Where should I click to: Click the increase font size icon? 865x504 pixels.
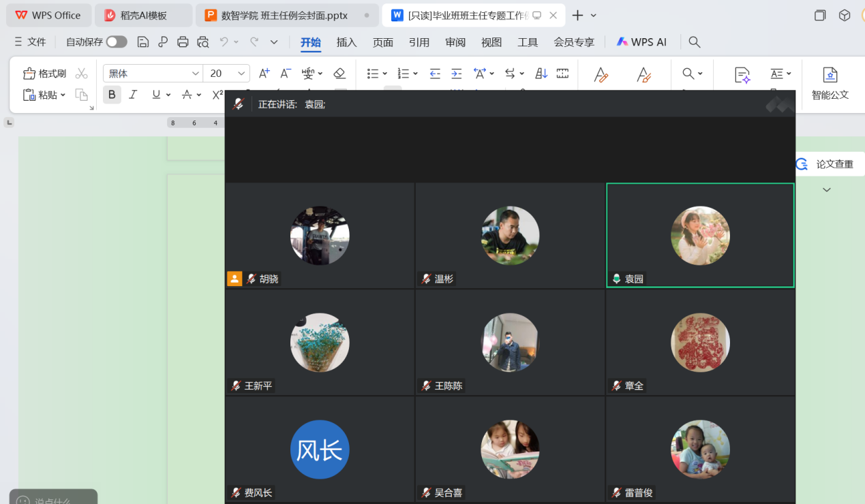[x=264, y=74]
